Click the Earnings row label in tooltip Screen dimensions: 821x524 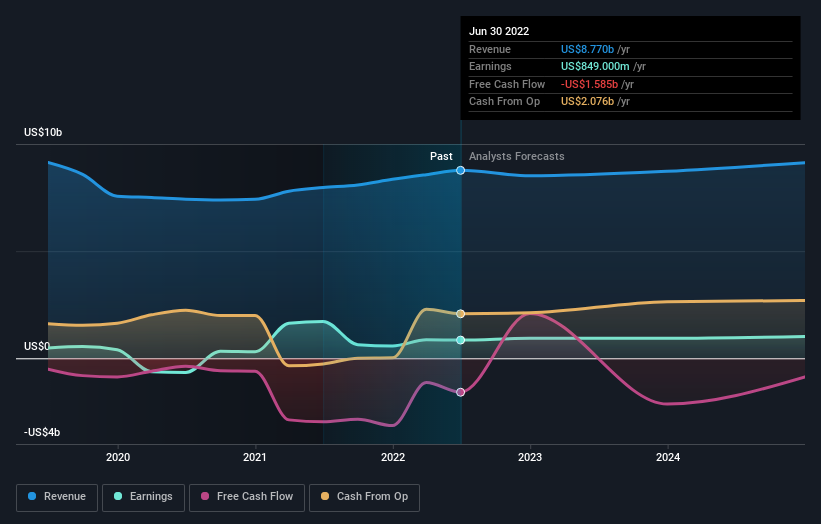[490, 66]
